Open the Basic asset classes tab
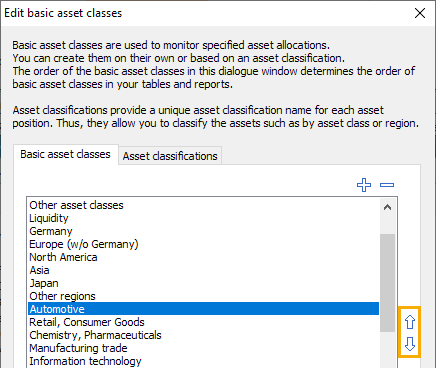Viewport: 436px width, 368px height. pos(65,154)
